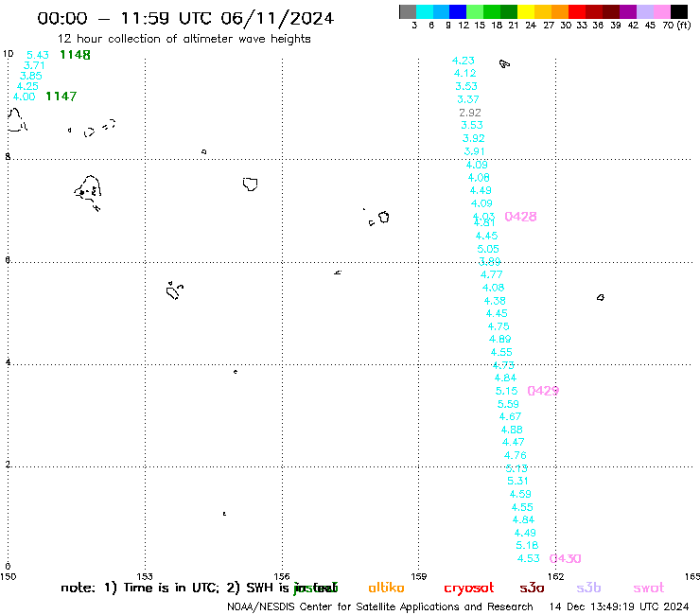The height and width of the screenshot is (615, 700).
Task: Click the wave height value 4.77
Action: tap(491, 274)
